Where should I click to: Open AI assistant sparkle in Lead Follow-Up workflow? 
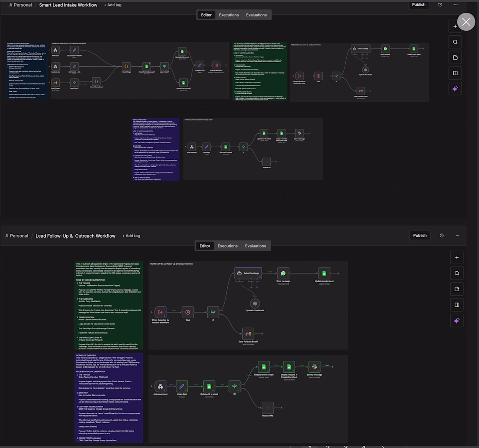(x=457, y=321)
